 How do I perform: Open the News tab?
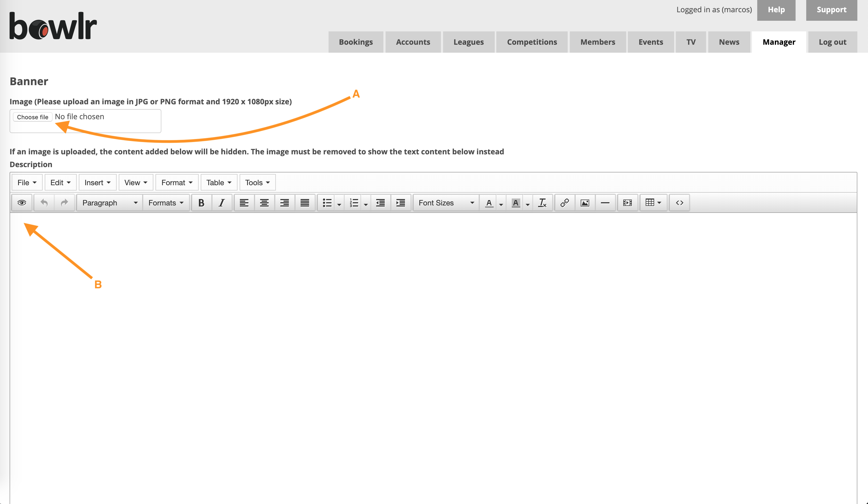pos(729,42)
